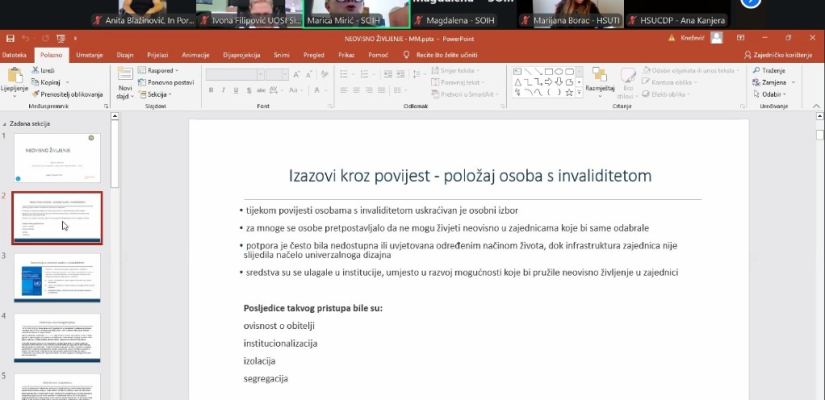
Task: Select the oval shape in the shapes gallery
Action: click(559, 72)
